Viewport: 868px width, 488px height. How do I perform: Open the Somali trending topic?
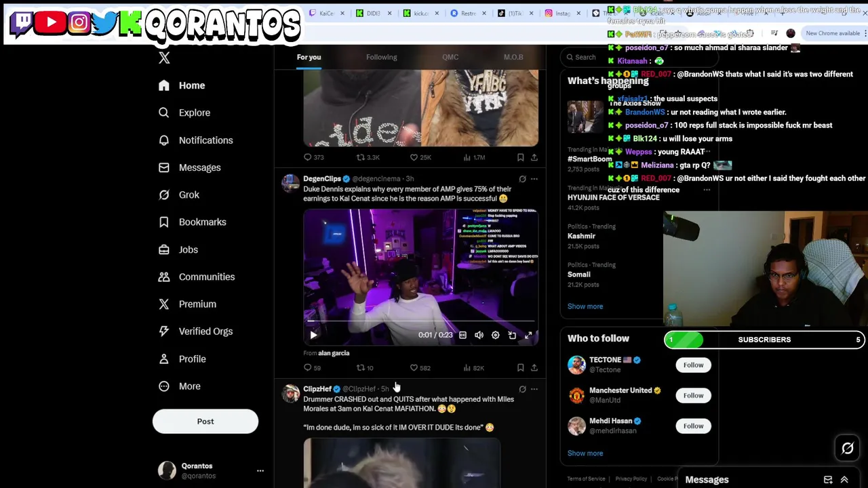tap(579, 274)
